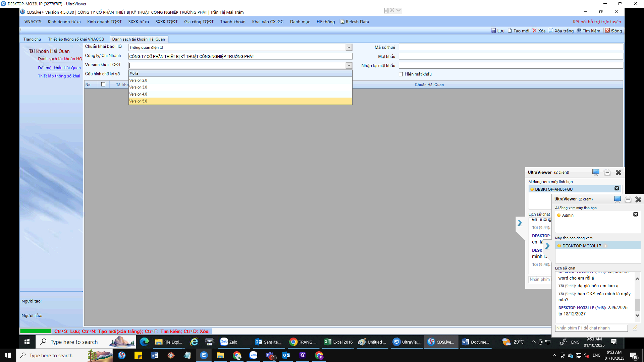Screen dimensions: 644x362
Task: Toggle the select-all checkbox in grid header
Action: (x=103, y=84)
